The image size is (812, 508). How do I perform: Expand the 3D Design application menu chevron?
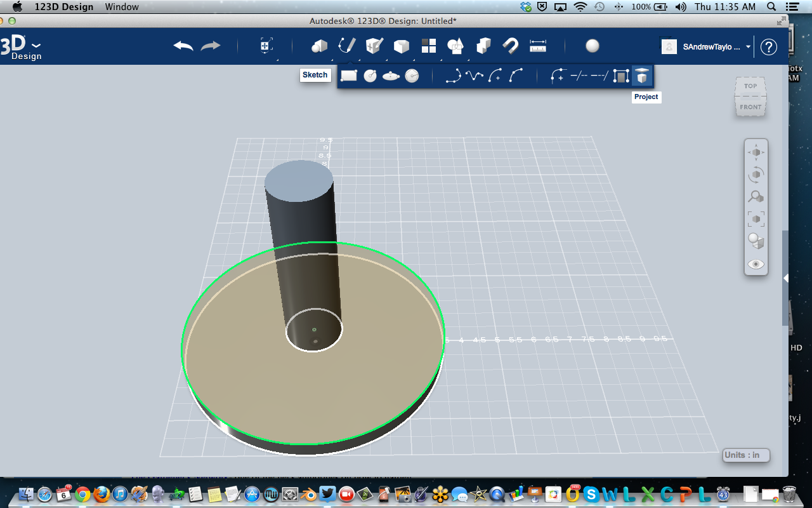[x=36, y=47]
